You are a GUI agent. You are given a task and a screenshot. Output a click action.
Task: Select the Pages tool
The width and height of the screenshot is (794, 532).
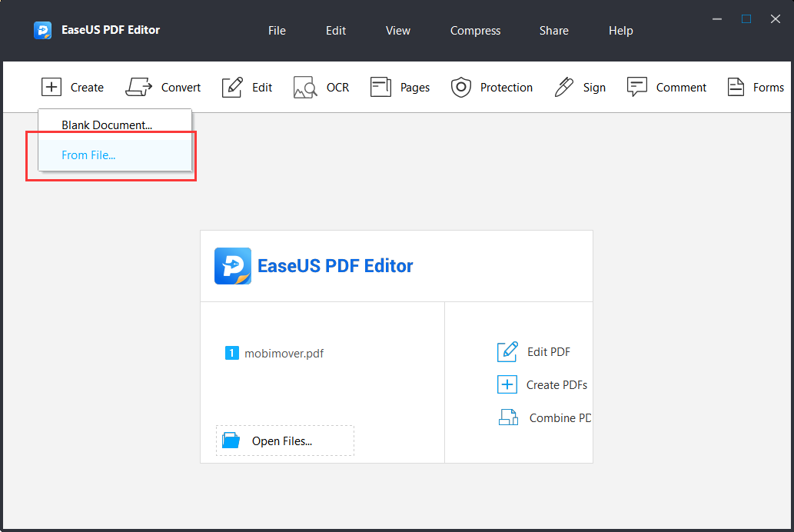400,87
